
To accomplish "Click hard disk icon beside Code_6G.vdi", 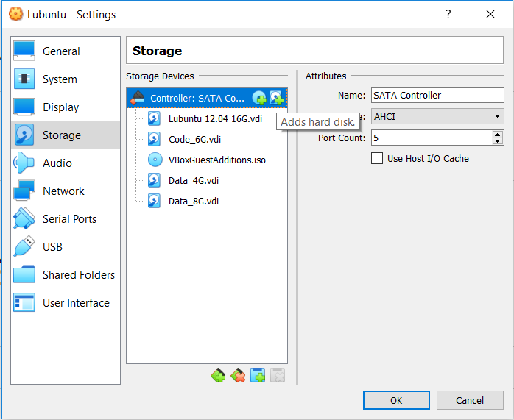I will click(155, 139).
